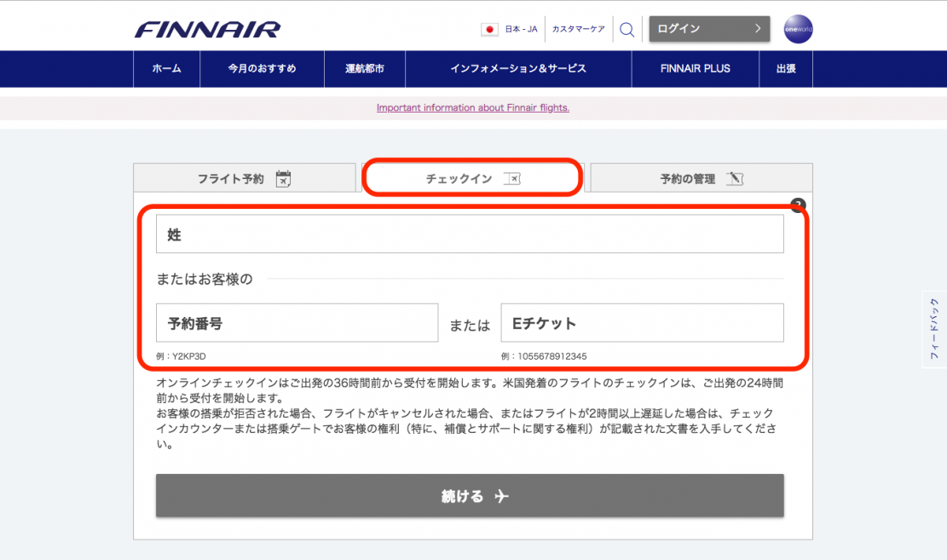Click the 続ける button
Screen dimensions: 947x560
tap(470, 495)
